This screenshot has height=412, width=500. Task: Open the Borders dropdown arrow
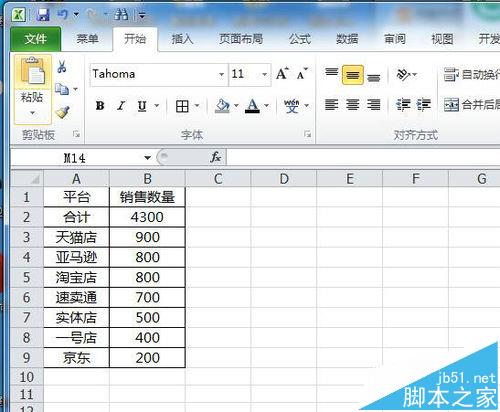click(x=197, y=106)
